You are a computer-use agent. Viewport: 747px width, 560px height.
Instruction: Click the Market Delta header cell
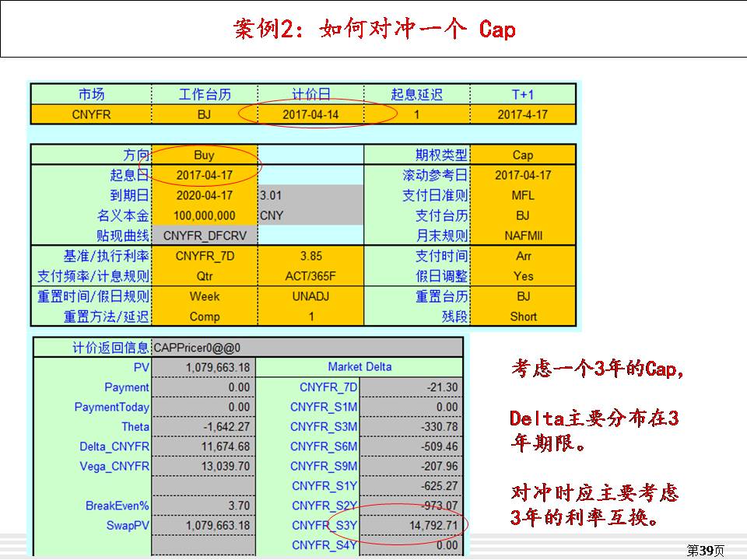tap(359, 367)
